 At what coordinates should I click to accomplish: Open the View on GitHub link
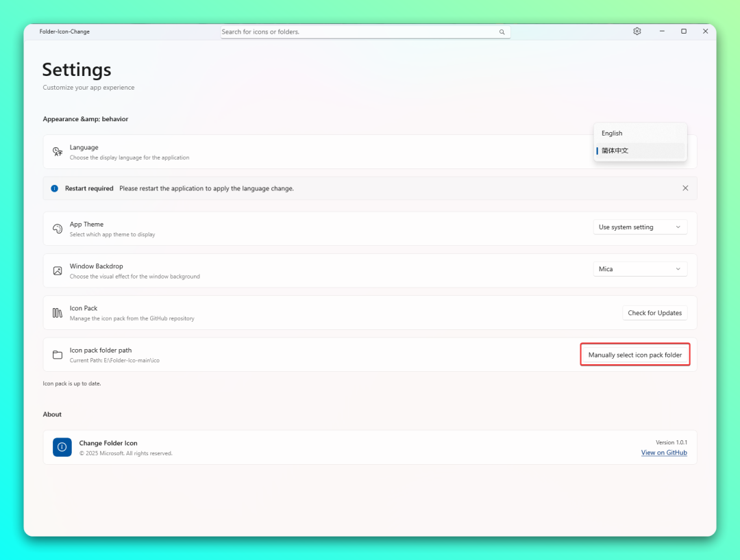(663, 453)
